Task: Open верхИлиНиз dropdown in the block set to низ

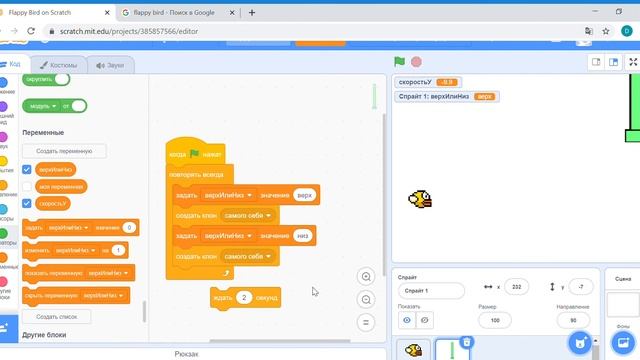Action: pyautogui.click(x=228, y=236)
